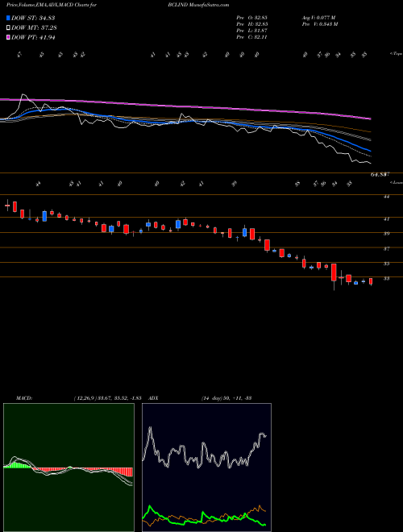Click the 37 price axis label

point(386,249)
